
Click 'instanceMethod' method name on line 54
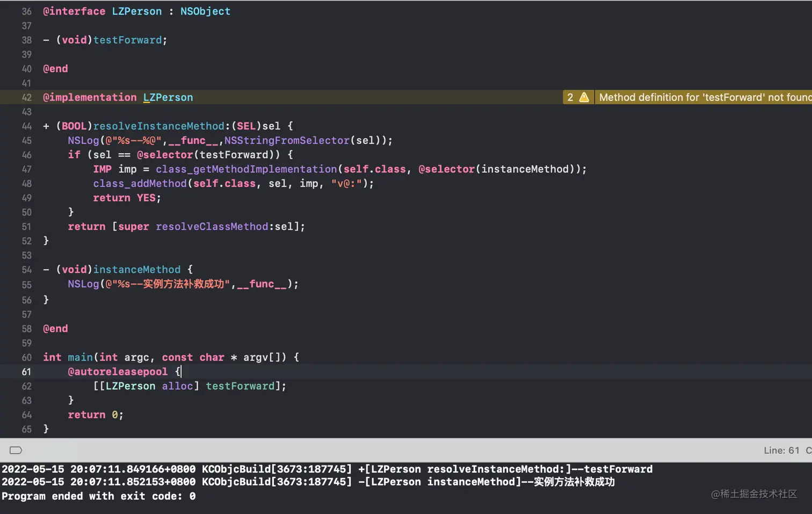click(137, 270)
